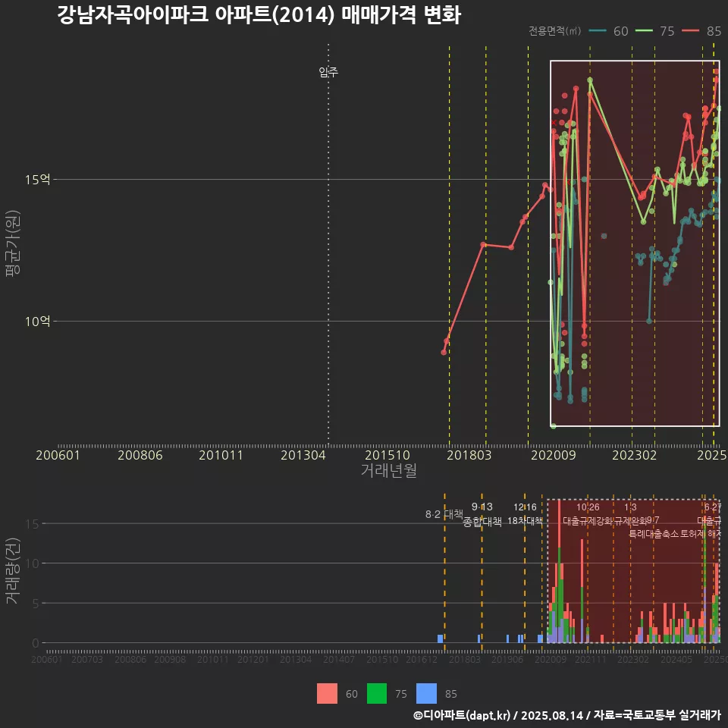
Task: Click the 6·27 annotation label
Action: pyautogui.click(x=713, y=507)
